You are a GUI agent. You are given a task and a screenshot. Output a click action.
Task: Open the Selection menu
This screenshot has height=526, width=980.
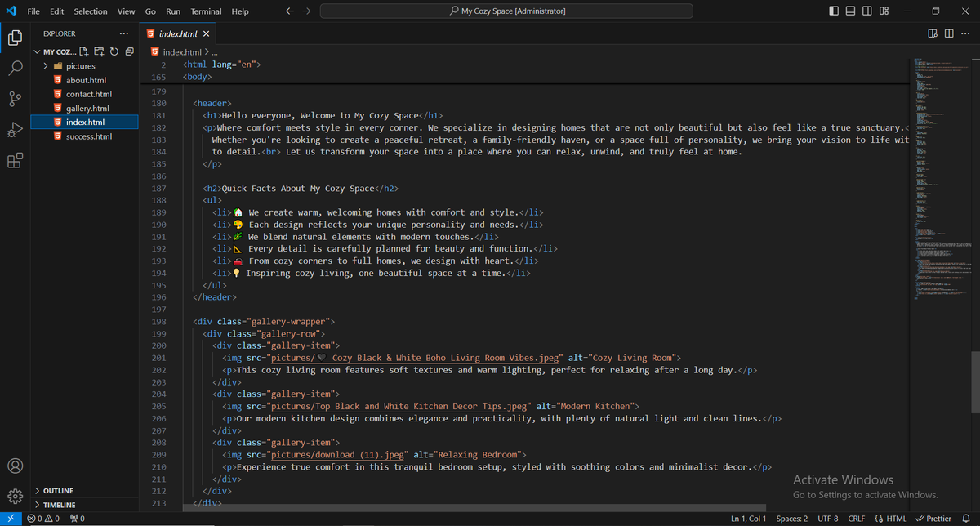coord(91,11)
